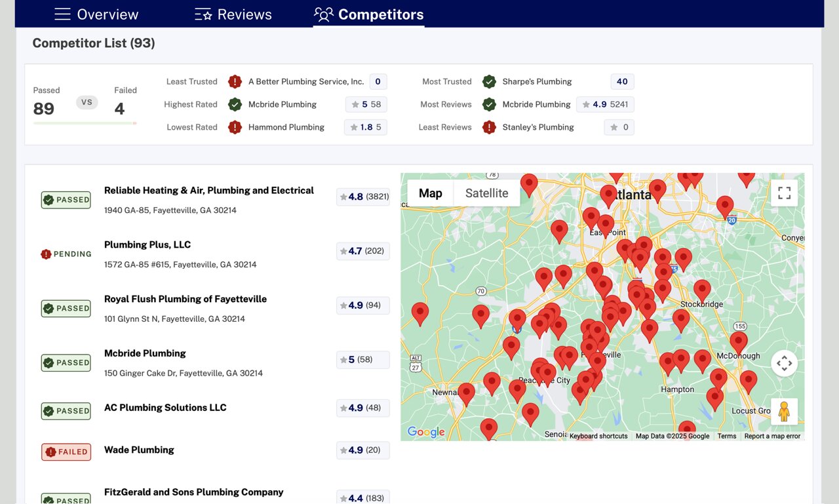
Task: Click address 1940 GA-85, Fayetteville, GA 30214
Action: (x=170, y=210)
